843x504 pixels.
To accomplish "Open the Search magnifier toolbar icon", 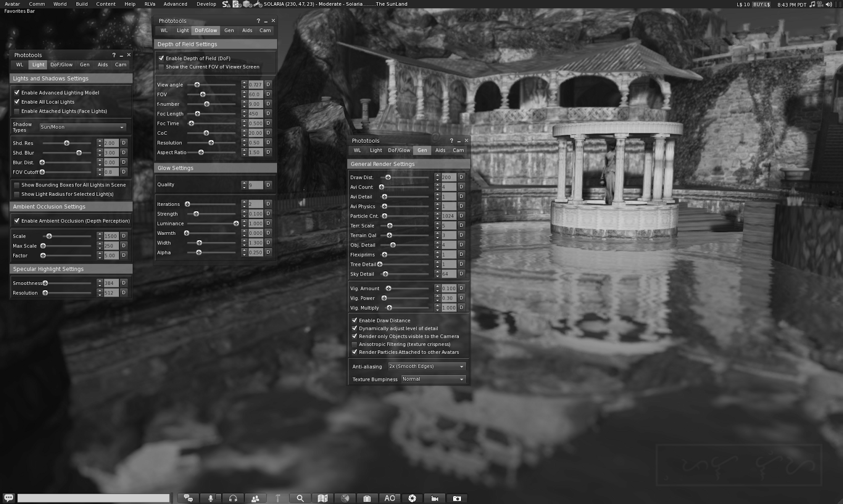I will click(300, 498).
